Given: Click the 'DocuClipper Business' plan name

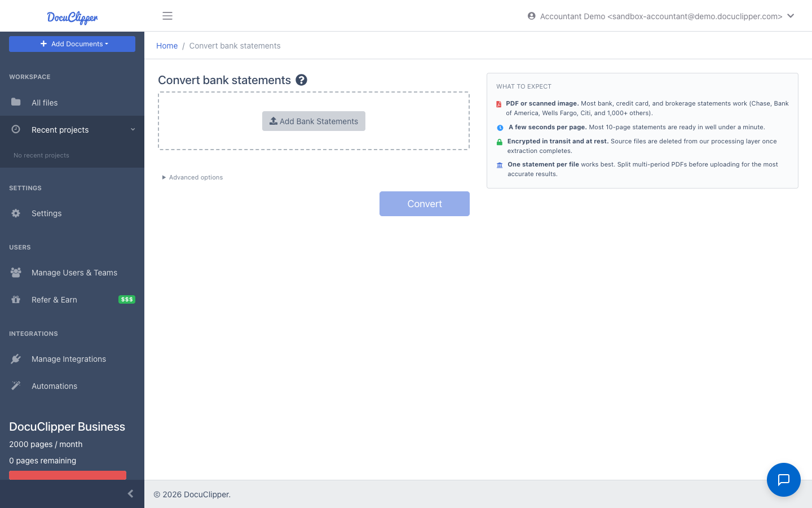Looking at the screenshot, I should (67, 427).
